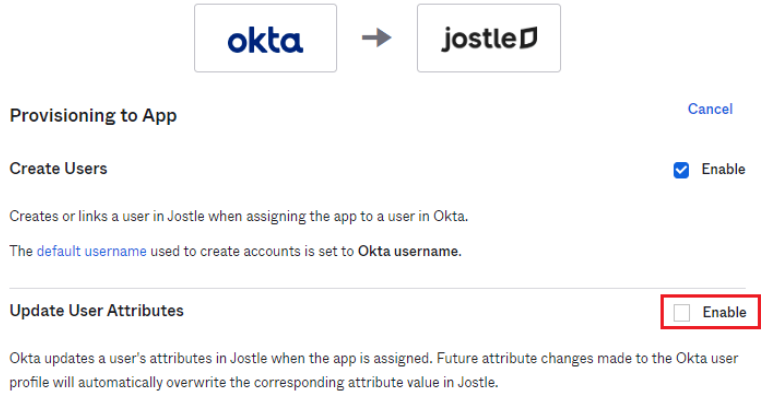The height and width of the screenshot is (417, 761).
Task: Check the Update User Attributes Enable checkbox
Action: click(681, 313)
